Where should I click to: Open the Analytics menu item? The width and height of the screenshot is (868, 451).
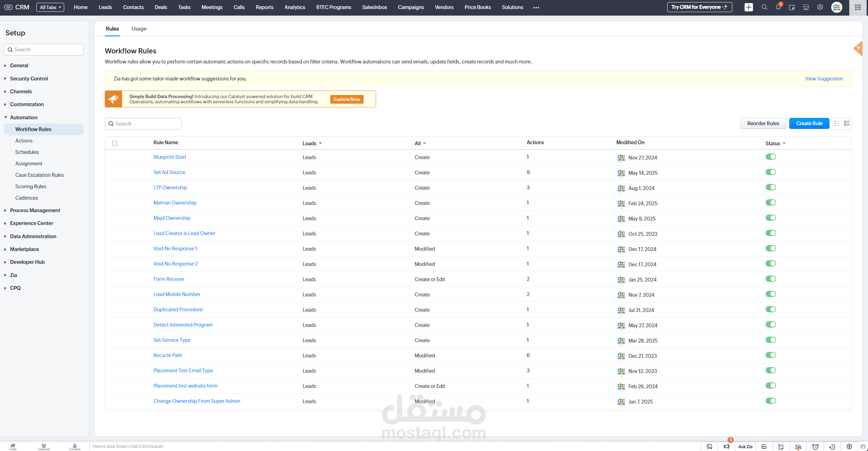pyautogui.click(x=295, y=7)
